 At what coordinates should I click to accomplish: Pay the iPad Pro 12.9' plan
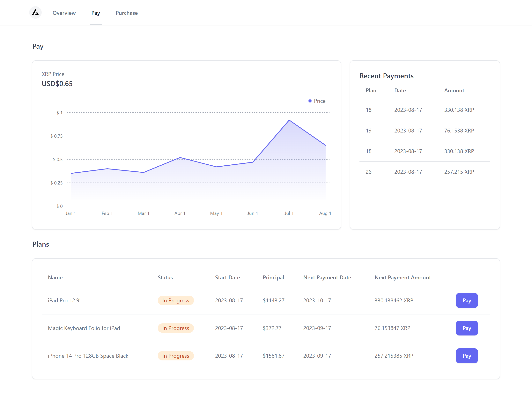(x=466, y=300)
